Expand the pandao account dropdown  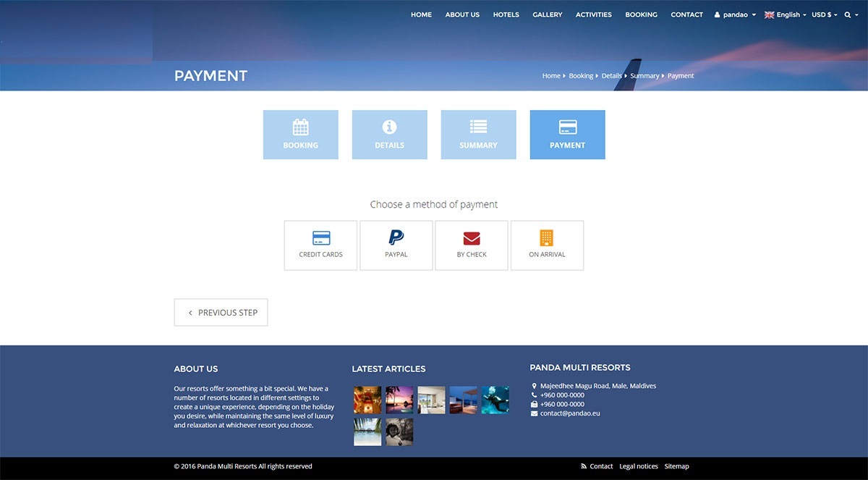(x=735, y=14)
